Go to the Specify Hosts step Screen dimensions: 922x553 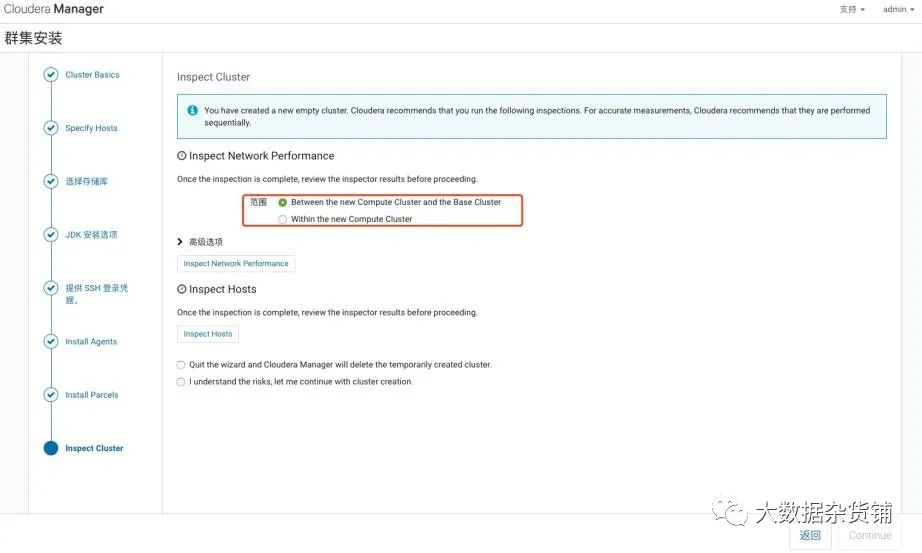pos(91,128)
